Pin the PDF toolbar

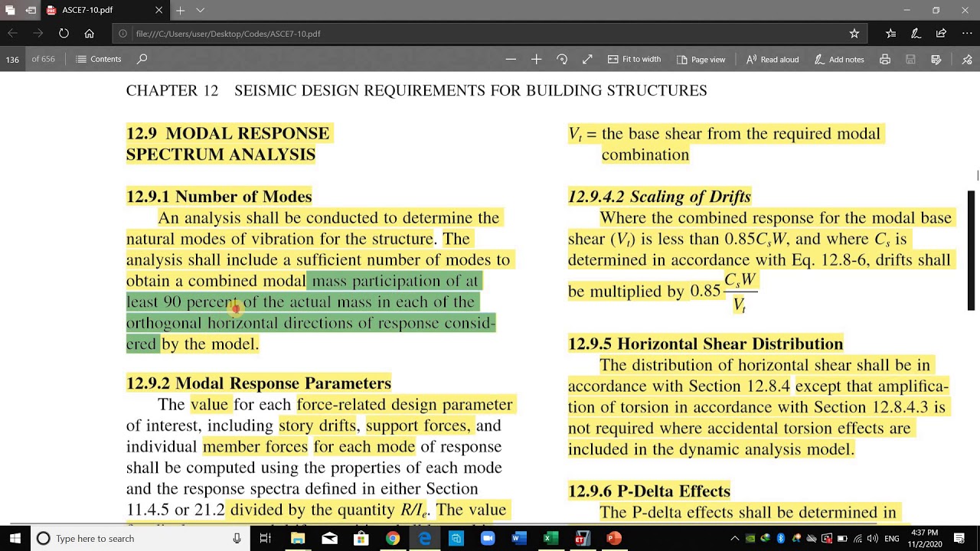[966, 59]
